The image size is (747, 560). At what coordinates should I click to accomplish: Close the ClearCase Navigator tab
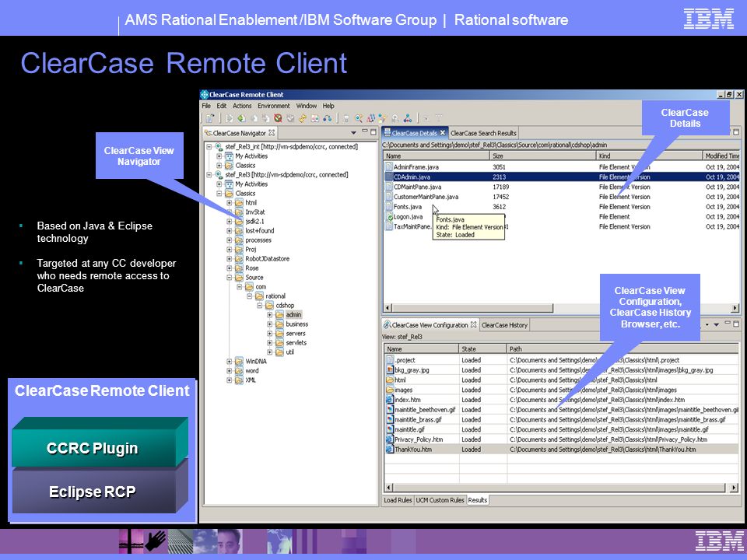[272, 132]
